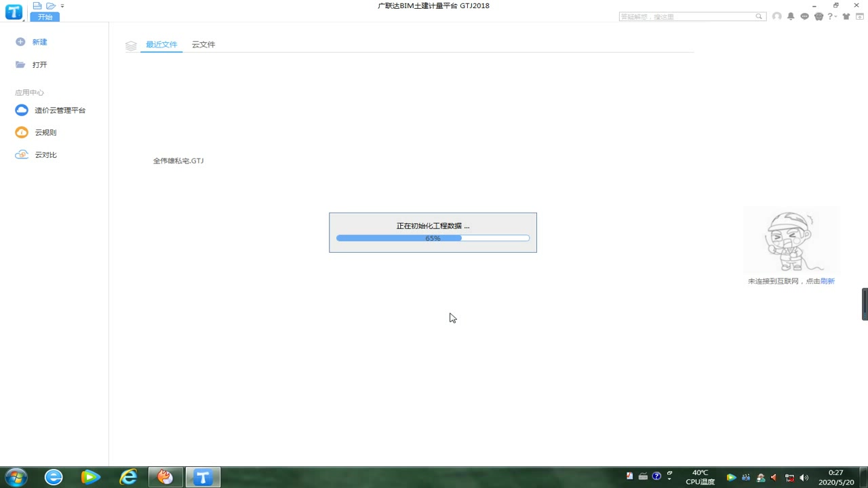Click the 65% initialization progress bar

click(x=433, y=238)
